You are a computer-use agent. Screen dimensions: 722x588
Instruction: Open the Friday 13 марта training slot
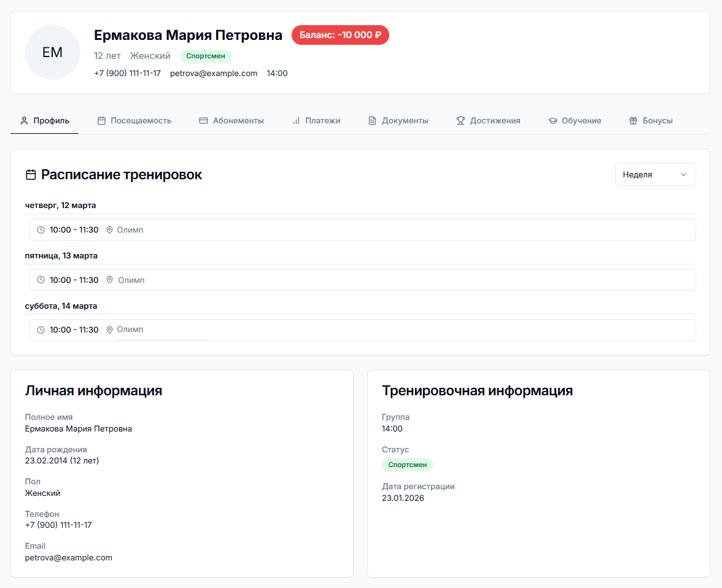point(362,280)
